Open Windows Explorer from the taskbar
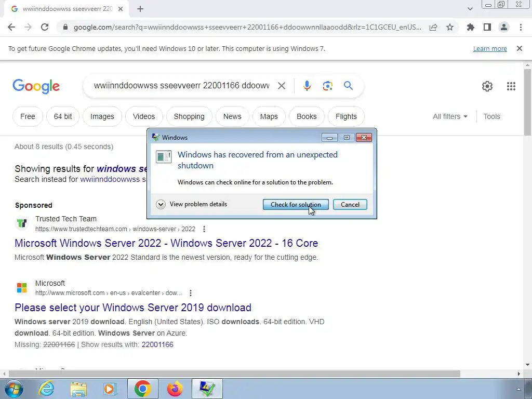Image resolution: width=532 pixels, height=399 pixels. coord(78,389)
